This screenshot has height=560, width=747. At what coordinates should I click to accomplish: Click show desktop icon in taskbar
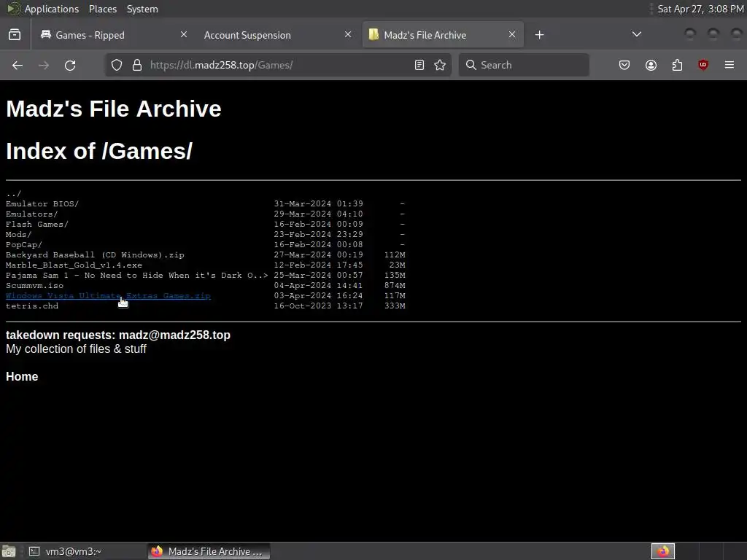9,551
